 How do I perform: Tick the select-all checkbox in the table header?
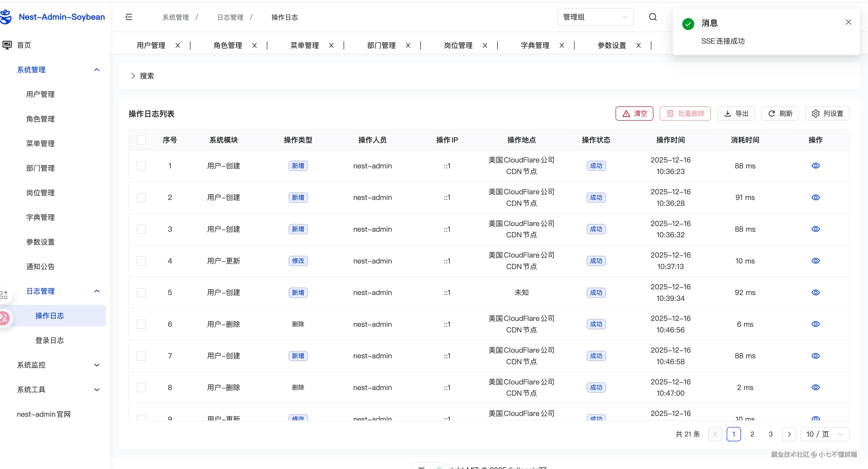coord(141,140)
